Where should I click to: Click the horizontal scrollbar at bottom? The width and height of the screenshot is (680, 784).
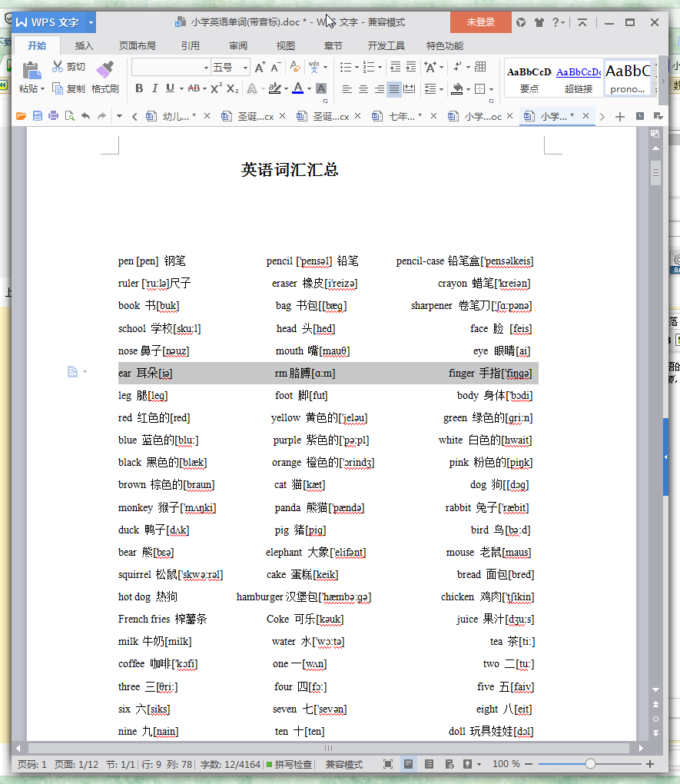(x=329, y=748)
